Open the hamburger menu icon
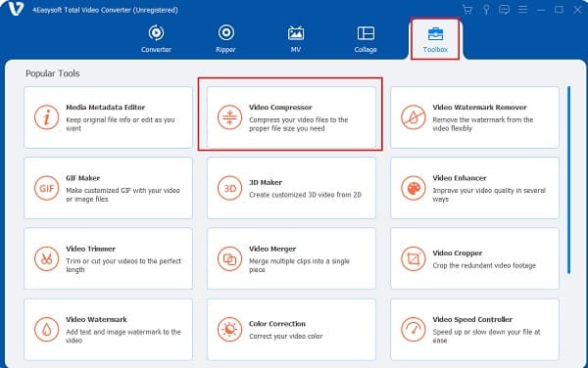Viewport: 588px width, 368px height. click(522, 10)
